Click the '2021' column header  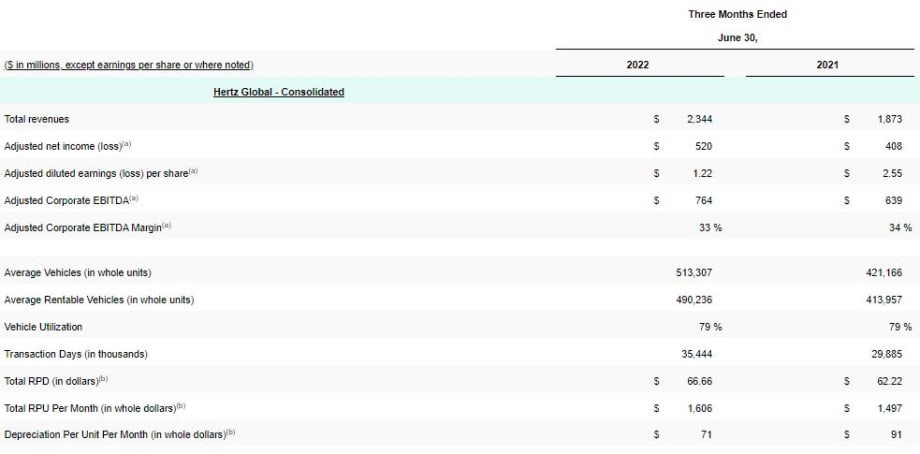click(827, 65)
